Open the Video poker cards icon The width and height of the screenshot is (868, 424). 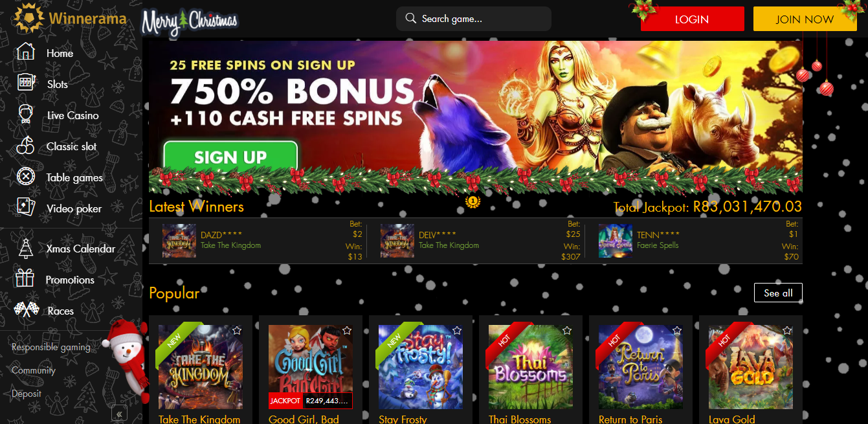(x=25, y=208)
